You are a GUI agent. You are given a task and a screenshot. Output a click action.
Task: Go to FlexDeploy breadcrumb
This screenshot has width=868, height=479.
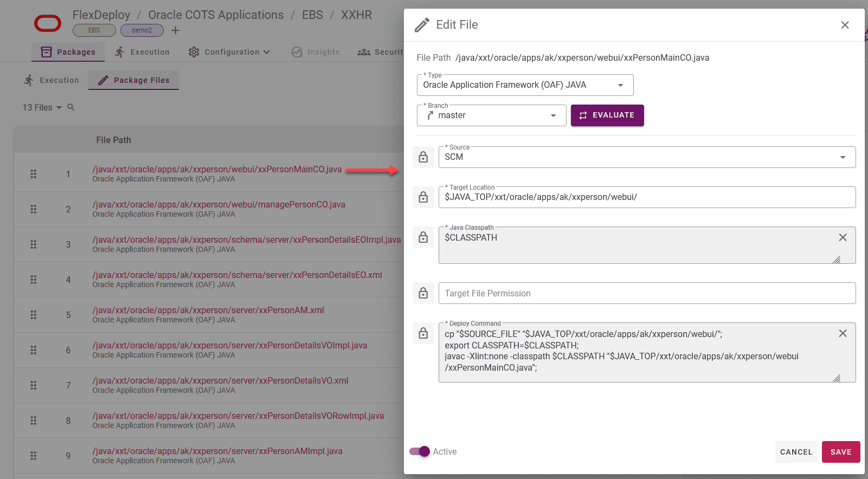[x=101, y=15]
